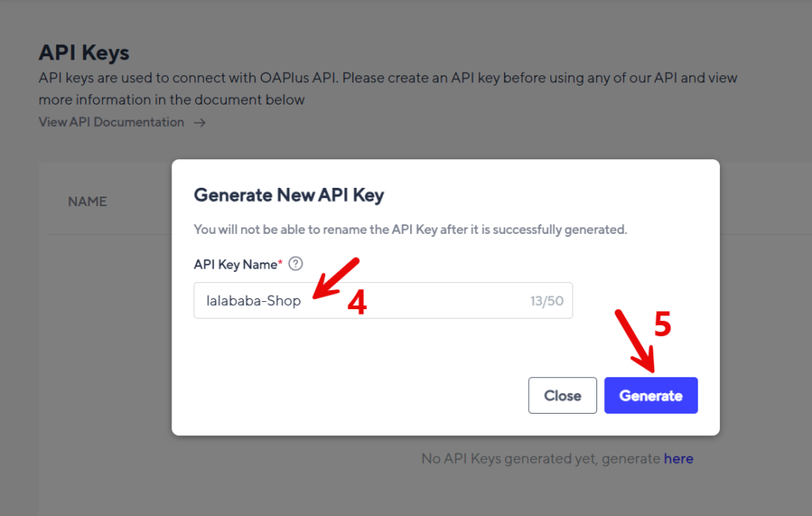Click the 13/50 character counter
Viewport: 812px width, 516px height.
(x=546, y=301)
